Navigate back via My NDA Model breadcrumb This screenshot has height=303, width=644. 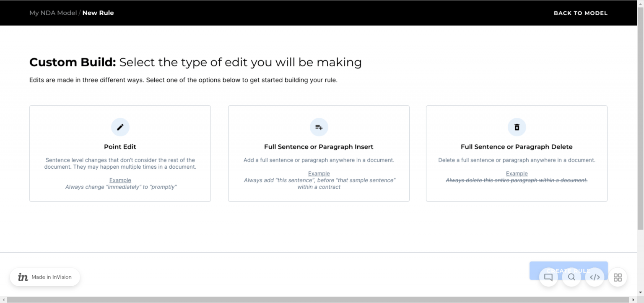coord(53,13)
